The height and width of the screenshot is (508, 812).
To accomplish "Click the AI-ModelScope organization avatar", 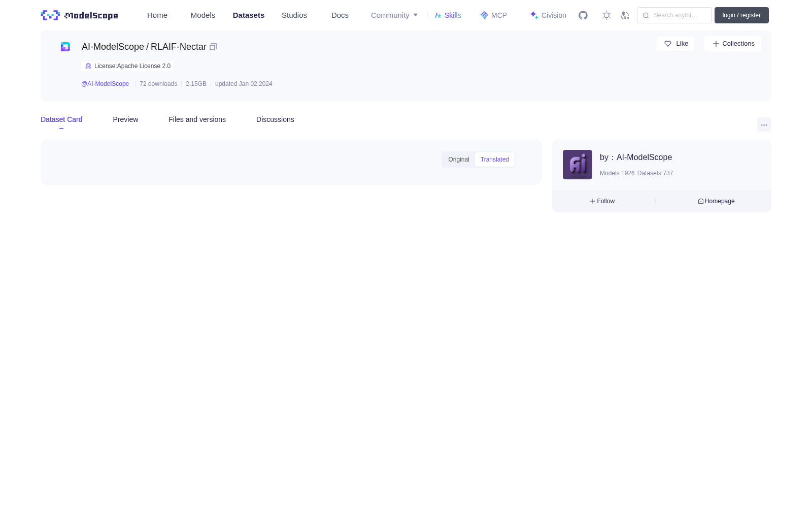I will (578, 165).
